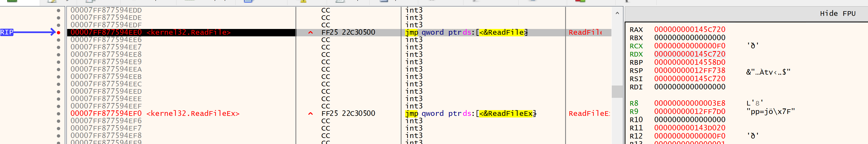868x144 pixels.
Task: Click bytes FF25 22C30500 on ReadFile row
Action: tap(348, 33)
